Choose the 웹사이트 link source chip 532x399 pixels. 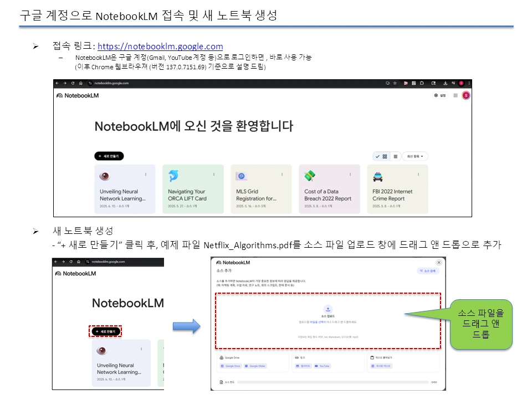click(303, 366)
